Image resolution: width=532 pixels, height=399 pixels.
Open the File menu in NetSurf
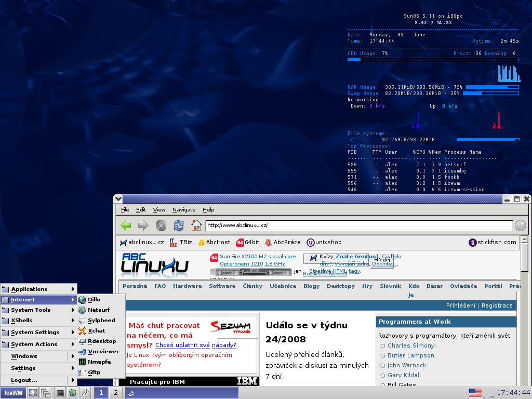tap(125, 210)
